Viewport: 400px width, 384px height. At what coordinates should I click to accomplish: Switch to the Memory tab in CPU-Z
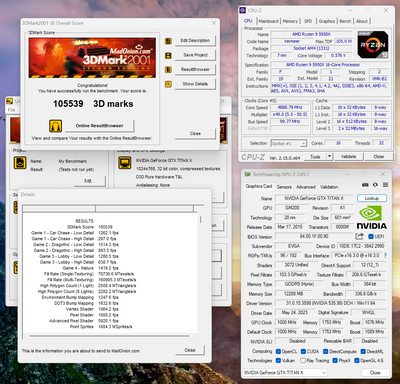point(290,21)
